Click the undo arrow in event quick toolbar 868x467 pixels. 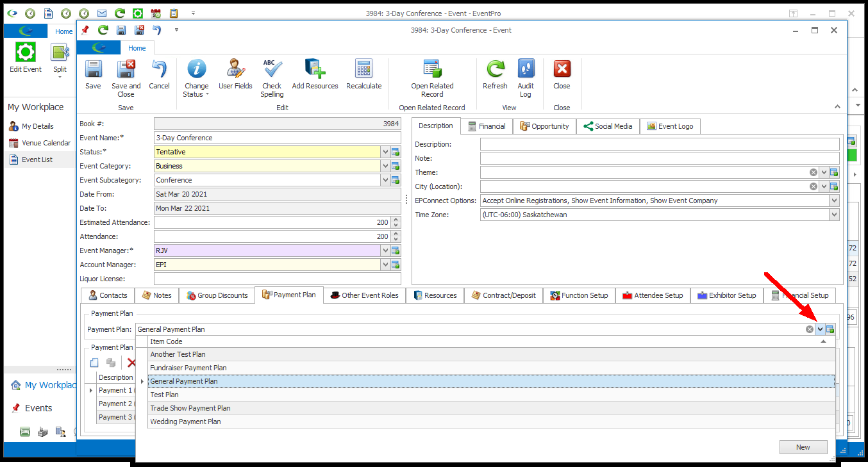(156, 30)
